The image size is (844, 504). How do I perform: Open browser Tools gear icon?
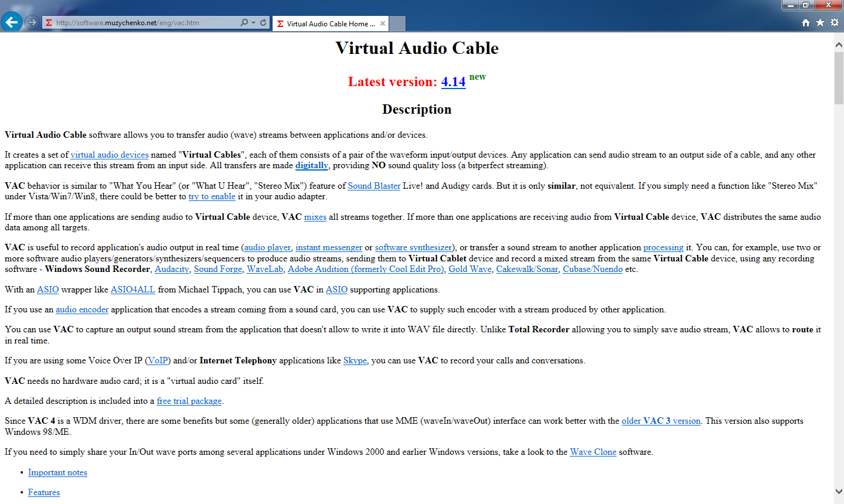click(x=835, y=22)
